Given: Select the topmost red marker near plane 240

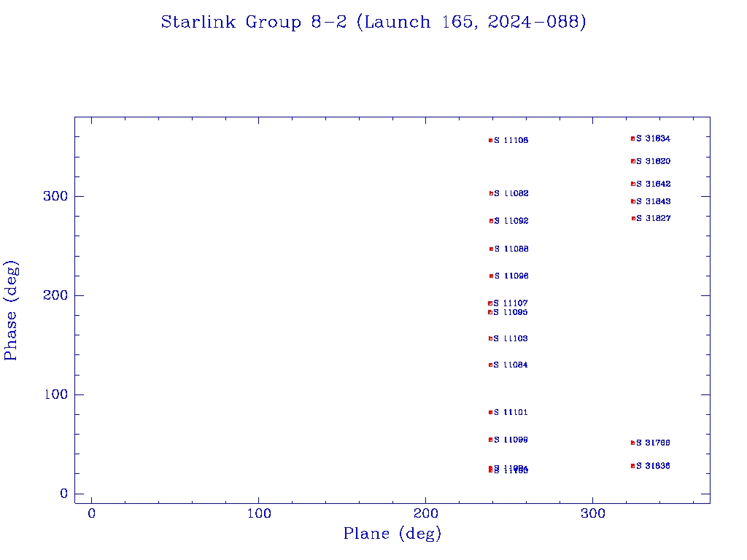Looking at the screenshot, I should pos(491,141).
